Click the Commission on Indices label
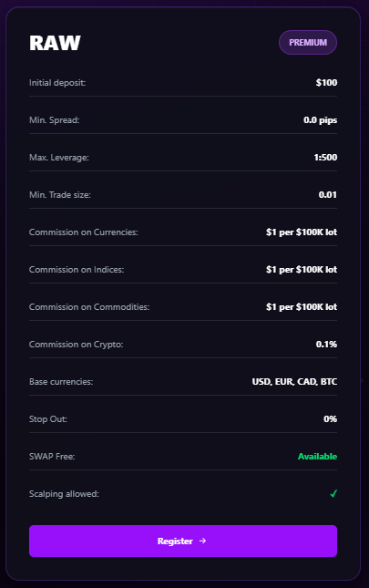 click(x=77, y=269)
